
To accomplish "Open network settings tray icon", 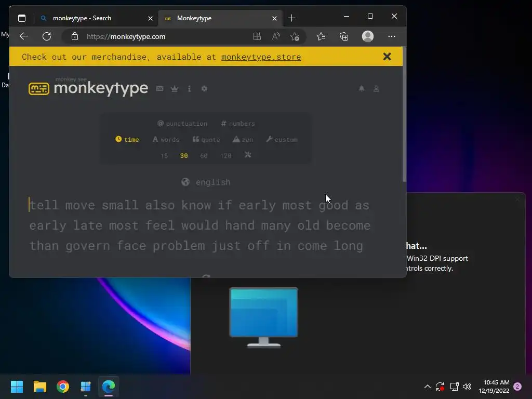I will pos(454,387).
